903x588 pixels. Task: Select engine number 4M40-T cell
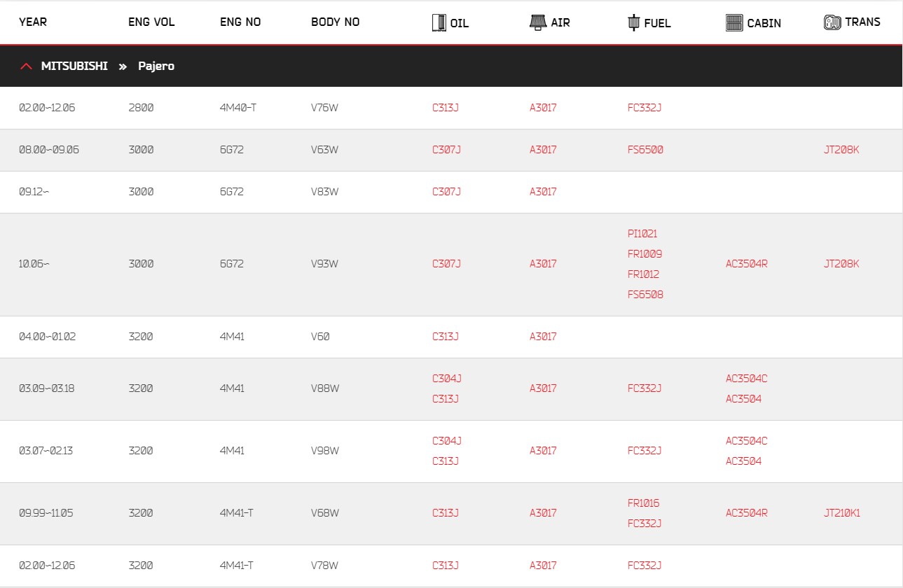[x=238, y=108]
